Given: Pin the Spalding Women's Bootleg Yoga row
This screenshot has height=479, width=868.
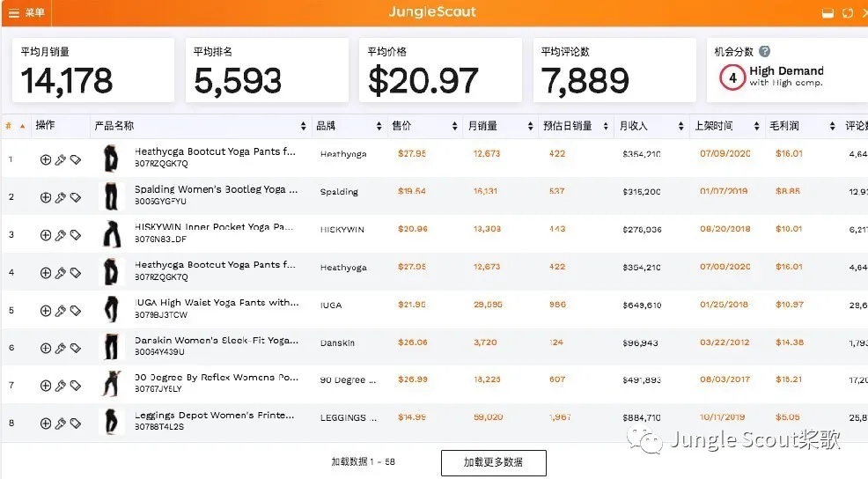Looking at the screenshot, I should [x=61, y=197].
